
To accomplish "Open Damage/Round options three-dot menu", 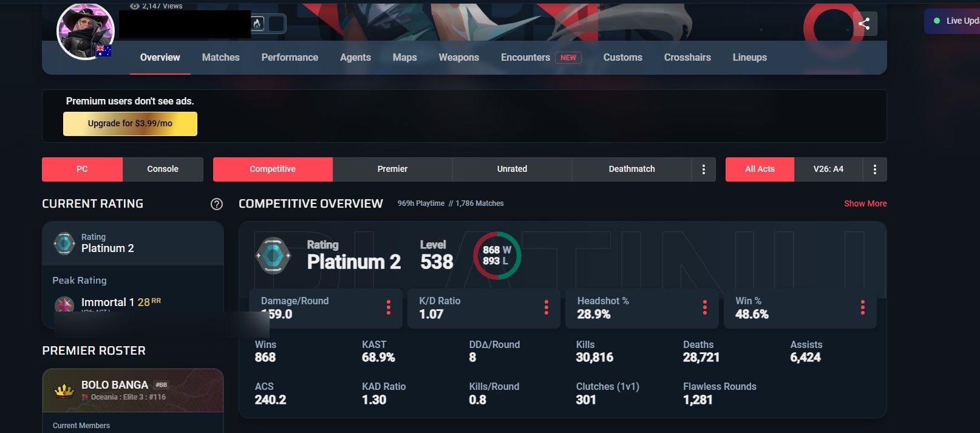I will 389,307.
